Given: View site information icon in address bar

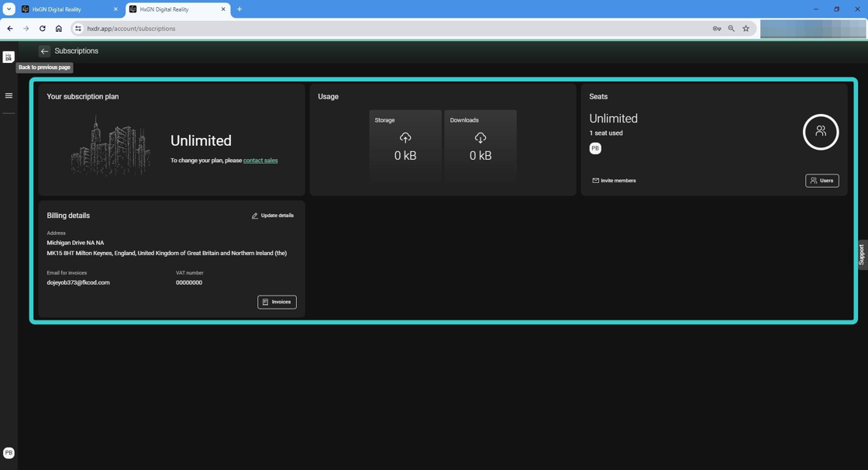Looking at the screenshot, I should coord(78,29).
